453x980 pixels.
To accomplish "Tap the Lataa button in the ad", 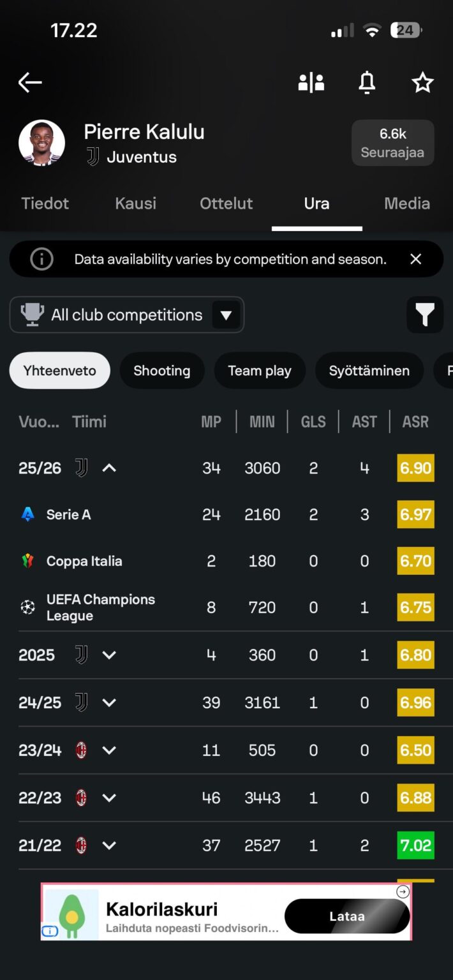I will coord(347,916).
